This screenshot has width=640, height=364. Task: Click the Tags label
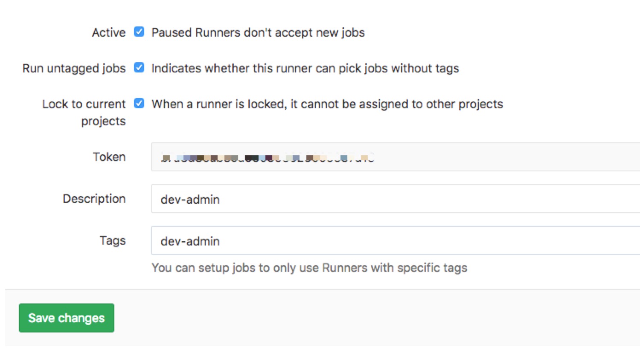(x=113, y=240)
